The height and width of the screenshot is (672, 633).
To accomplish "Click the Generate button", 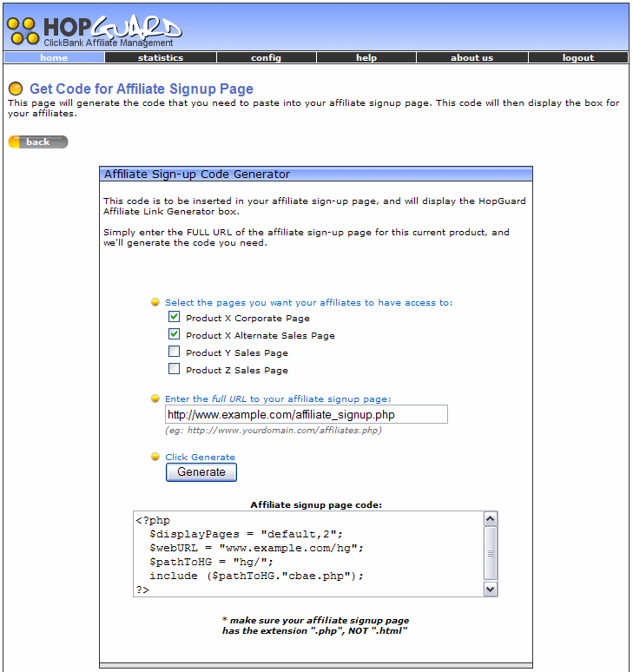I will (x=201, y=472).
